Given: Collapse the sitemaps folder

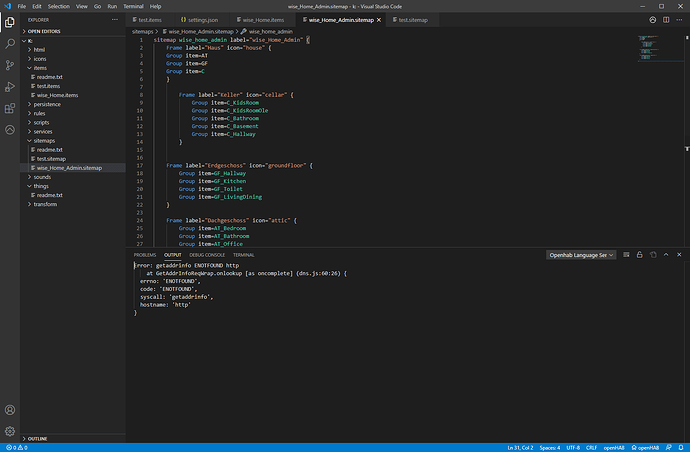Looking at the screenshot, I should click(42, 140).
